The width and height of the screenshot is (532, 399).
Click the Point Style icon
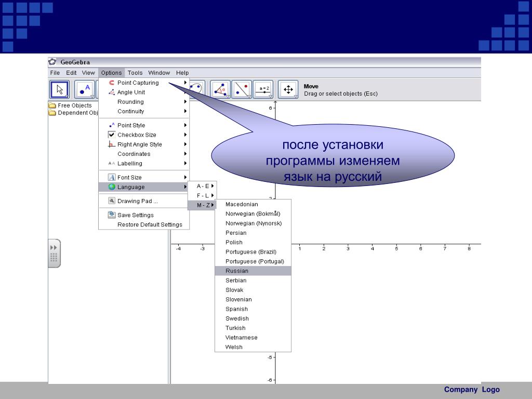coord(112,125)
